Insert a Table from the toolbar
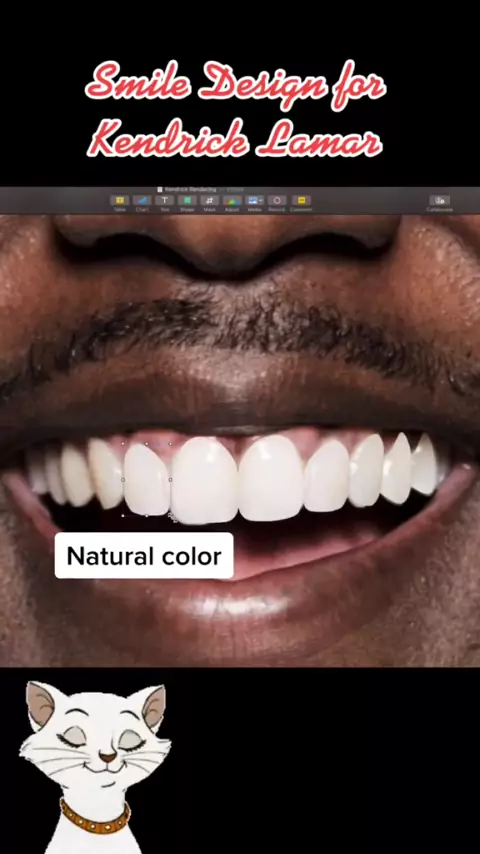This screenshot has width=480, height=854. click(x=120, y=200)
